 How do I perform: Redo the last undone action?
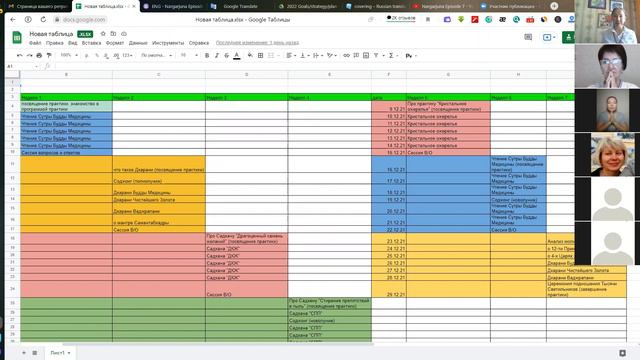(29, 56)
